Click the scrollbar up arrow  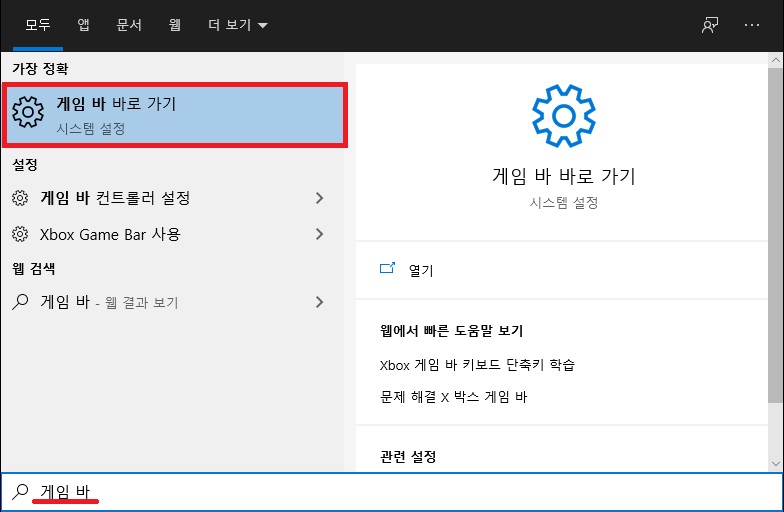776,60
